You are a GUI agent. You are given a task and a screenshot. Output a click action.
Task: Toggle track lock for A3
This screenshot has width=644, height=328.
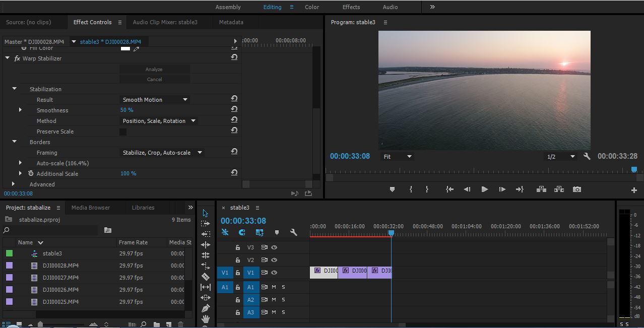coord(238,312)
